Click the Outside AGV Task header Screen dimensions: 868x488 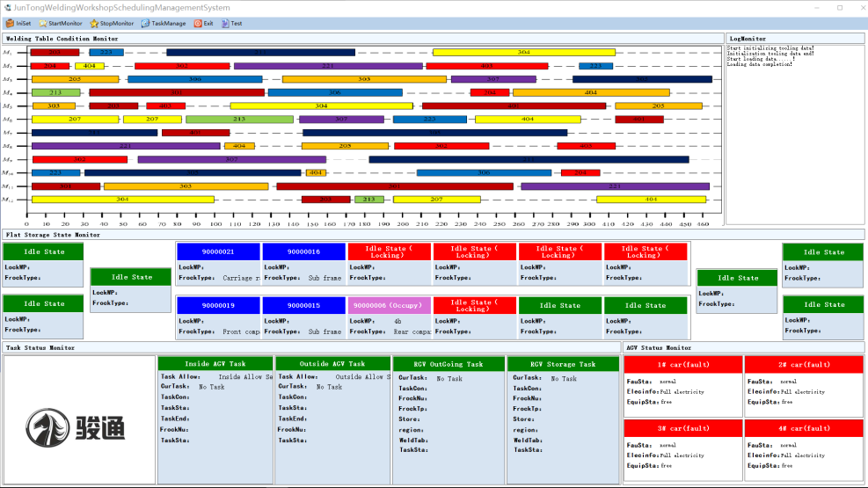[332, 363]
